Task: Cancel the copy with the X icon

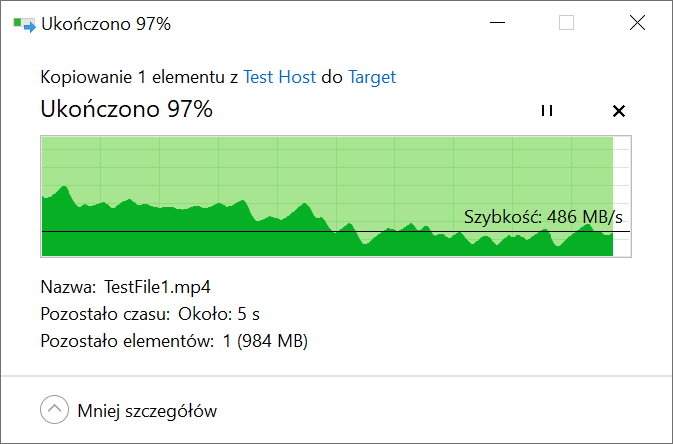Action: 619,111
